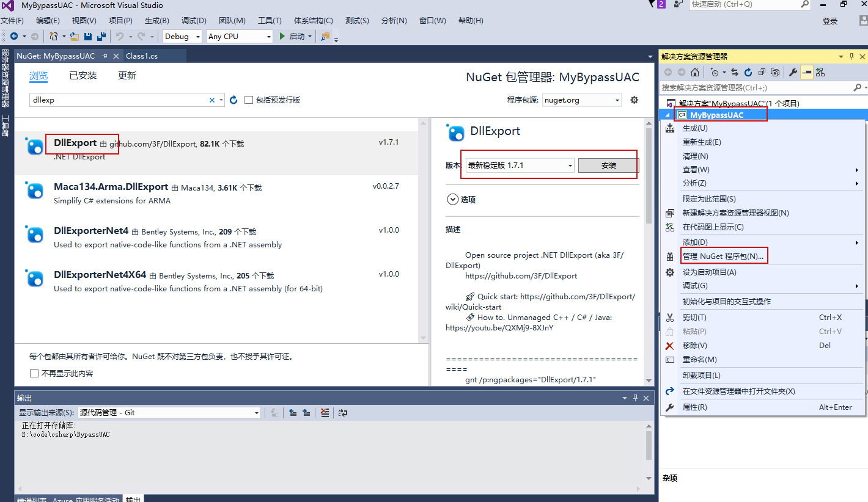
Task: Open NuGet package source settings gear
Action: [634, 100]
